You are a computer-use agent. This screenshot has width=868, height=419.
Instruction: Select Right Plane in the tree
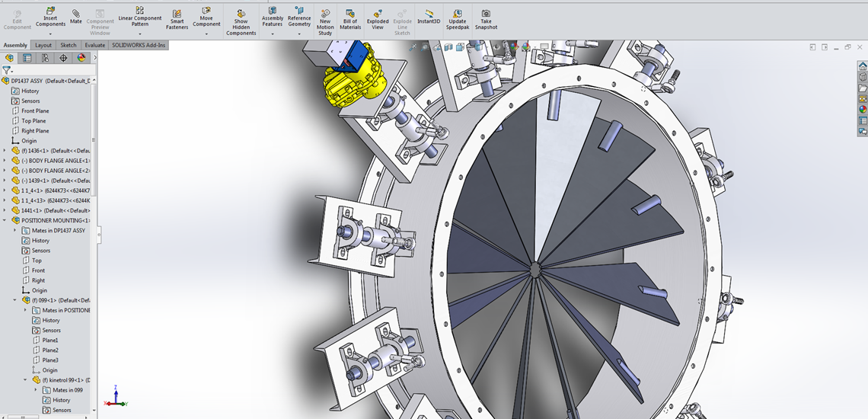pos(36,131)
